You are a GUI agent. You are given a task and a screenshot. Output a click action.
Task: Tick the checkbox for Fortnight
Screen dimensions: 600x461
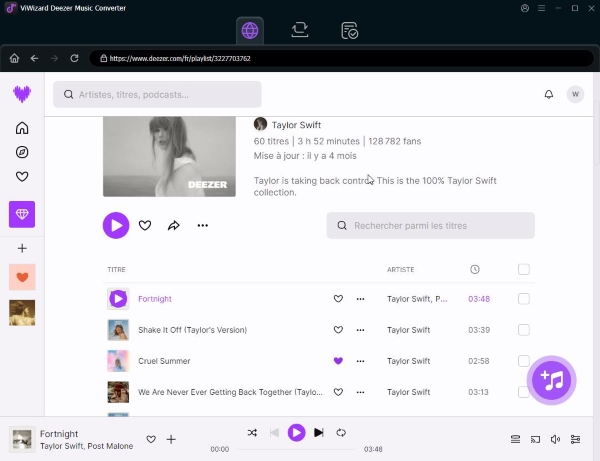click(524, 299)
